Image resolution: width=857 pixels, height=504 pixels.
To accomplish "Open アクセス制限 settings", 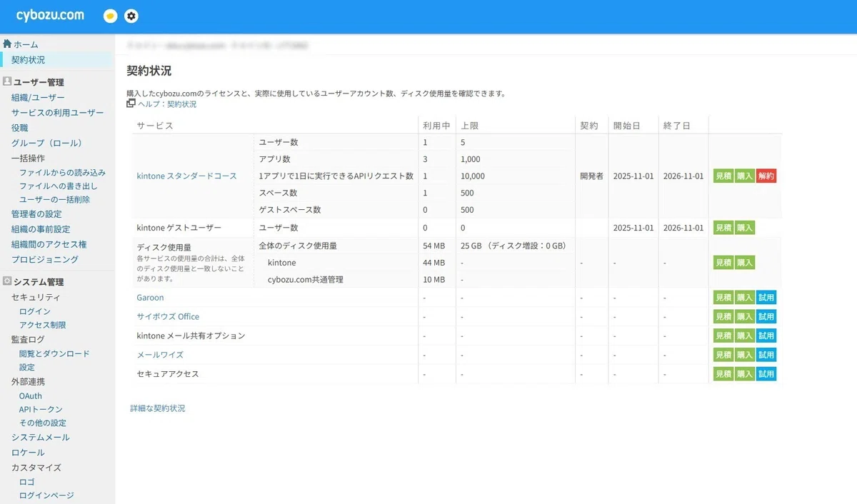I will (x=42, y=325).
